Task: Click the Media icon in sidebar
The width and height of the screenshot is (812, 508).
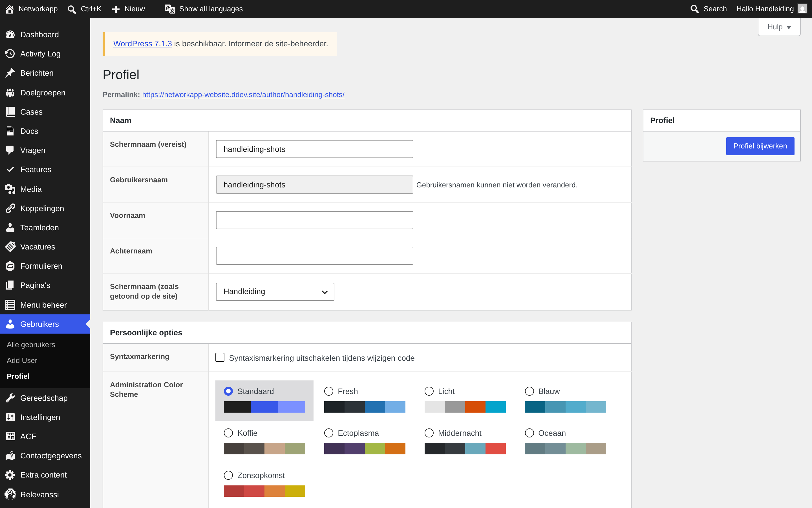Action: [10, 189]
